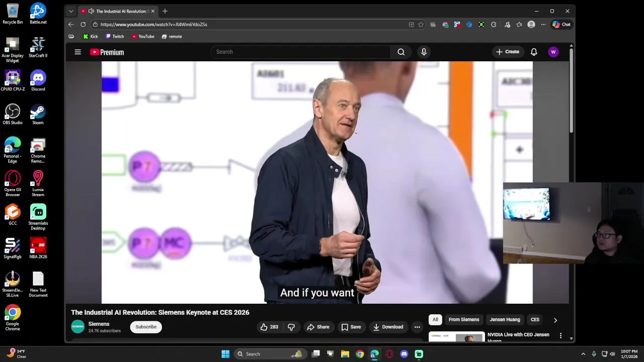The image size is (644, 362).
Task: Subscribe to the Siemens channel
Action: (146, 327)
